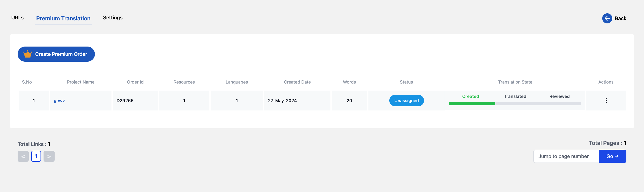Click the arrow on the Go button

tap(617, 156)
